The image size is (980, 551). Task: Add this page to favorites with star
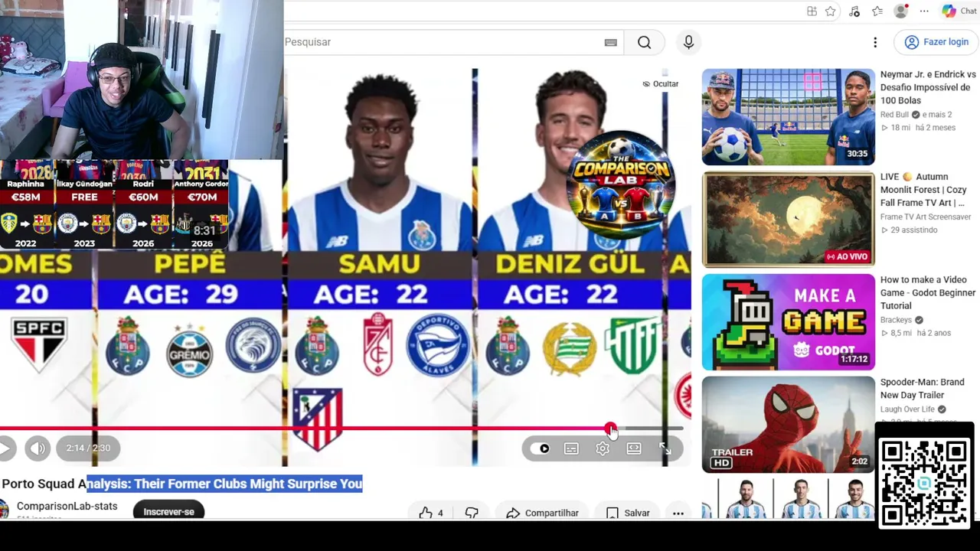(x=831, y=11)
